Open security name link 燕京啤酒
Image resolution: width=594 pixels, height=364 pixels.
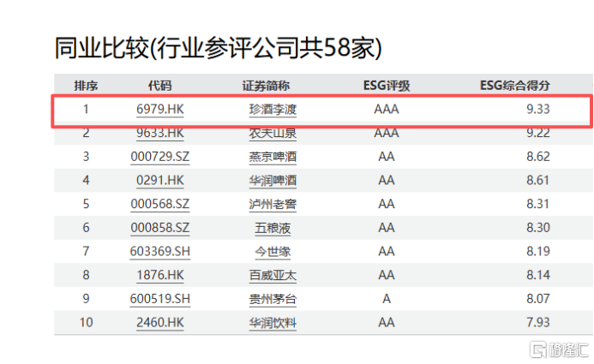point(273,157)
